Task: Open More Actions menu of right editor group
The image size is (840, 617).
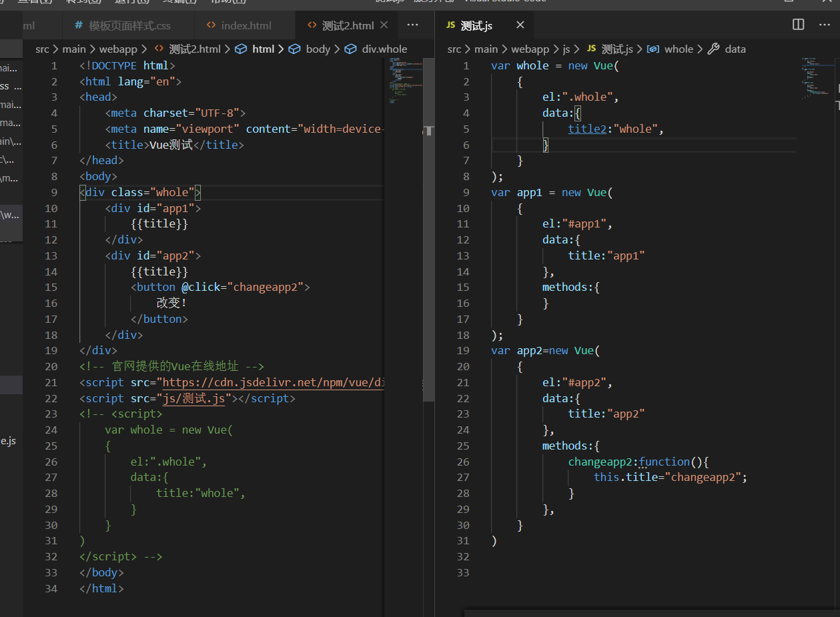Action: 824,25
